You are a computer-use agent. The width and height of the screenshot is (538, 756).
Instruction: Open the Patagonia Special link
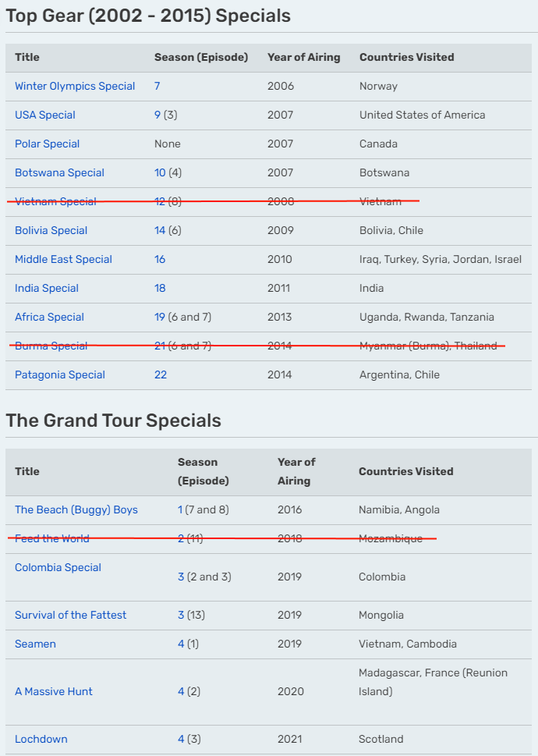tap(60, 374)
